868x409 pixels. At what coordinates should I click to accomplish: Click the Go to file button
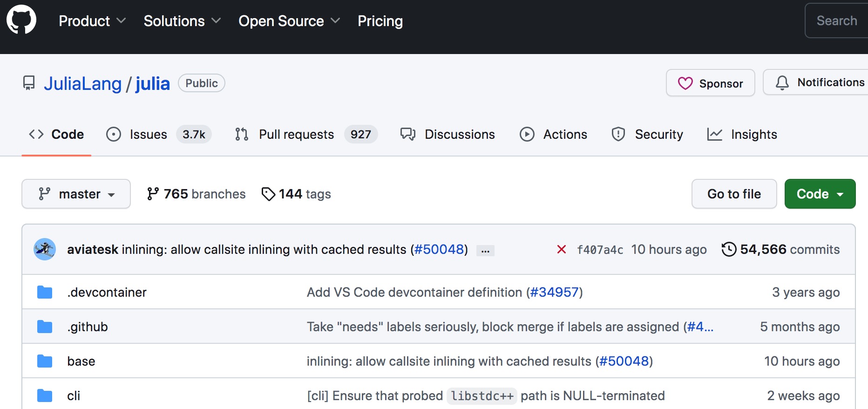[734, 194]
